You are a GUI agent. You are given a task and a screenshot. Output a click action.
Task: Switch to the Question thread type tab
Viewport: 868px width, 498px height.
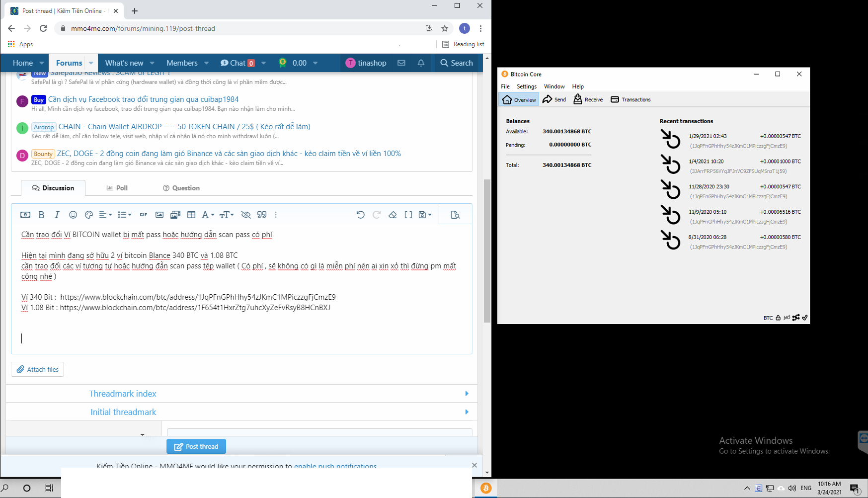coord(181,188)
